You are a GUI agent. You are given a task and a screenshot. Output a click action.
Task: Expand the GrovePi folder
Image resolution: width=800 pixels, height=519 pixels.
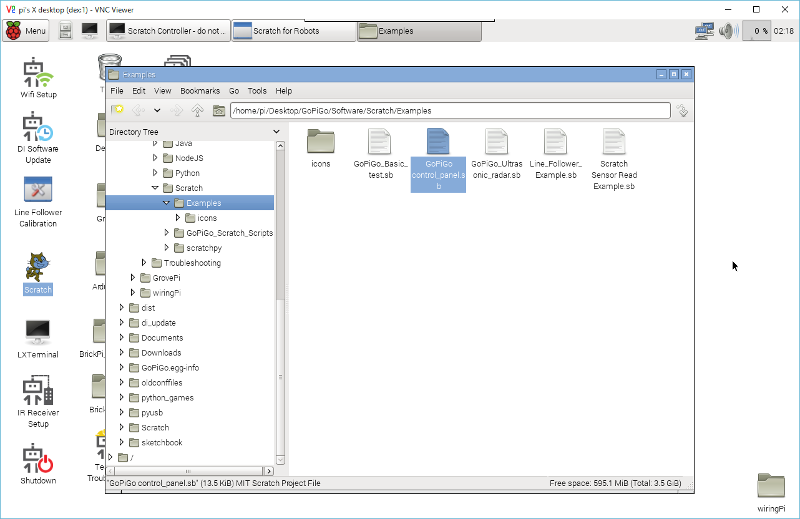[x=133, y=278]
